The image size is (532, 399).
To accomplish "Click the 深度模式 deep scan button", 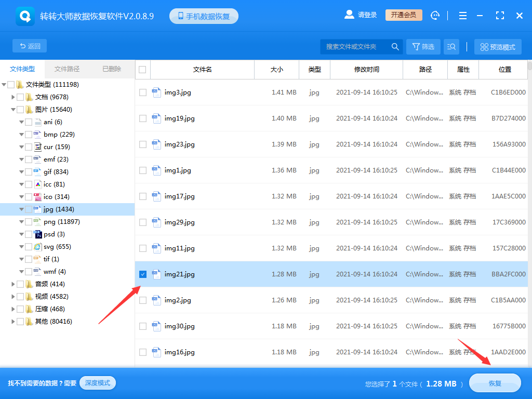I will pos(98,383).
